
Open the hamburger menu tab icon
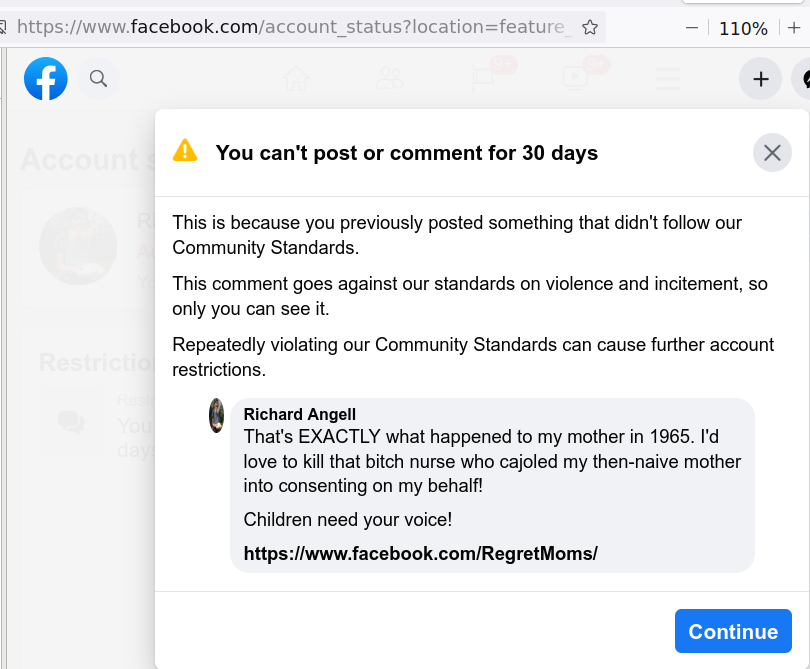668,79
